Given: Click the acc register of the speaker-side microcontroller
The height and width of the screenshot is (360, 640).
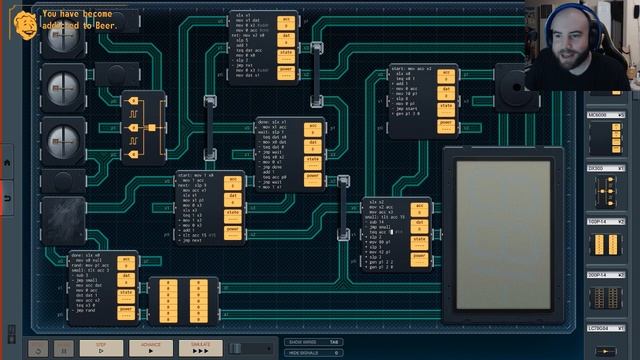Looking at the screenshot, I should [x=446, y=77].
